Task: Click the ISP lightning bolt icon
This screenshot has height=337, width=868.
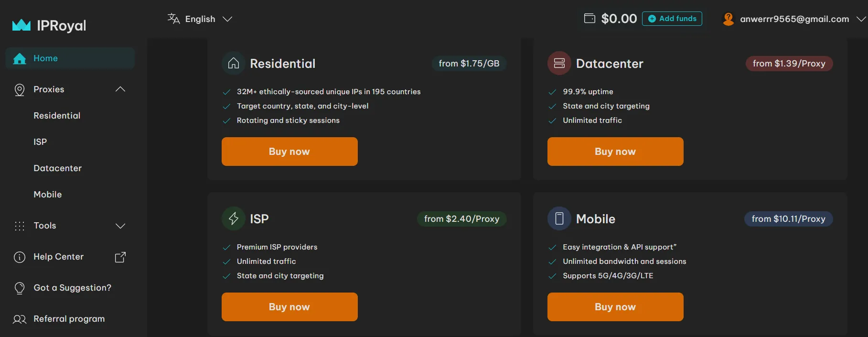Action: pyautogui.click(x=234, y=218)
